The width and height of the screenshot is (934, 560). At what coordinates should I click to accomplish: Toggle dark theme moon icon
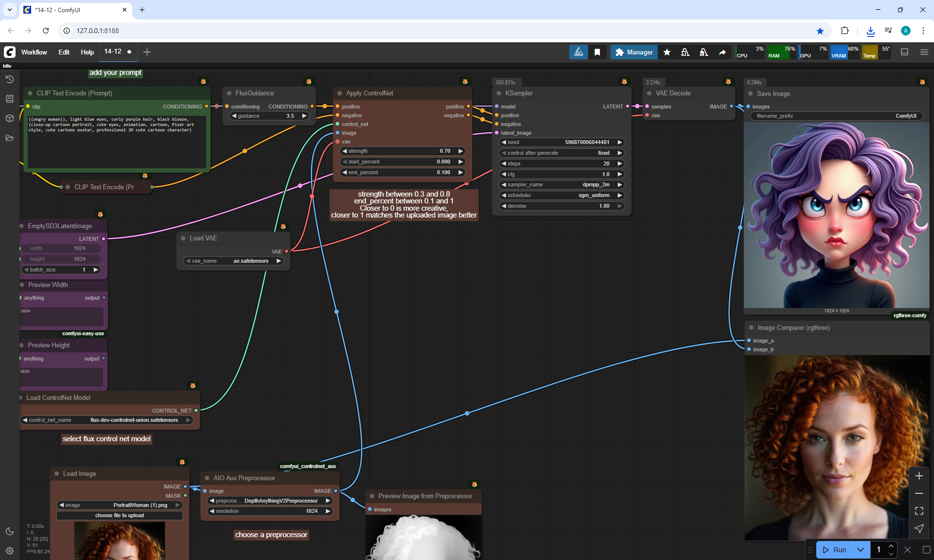pyautogui.click(x=9, y=531)
